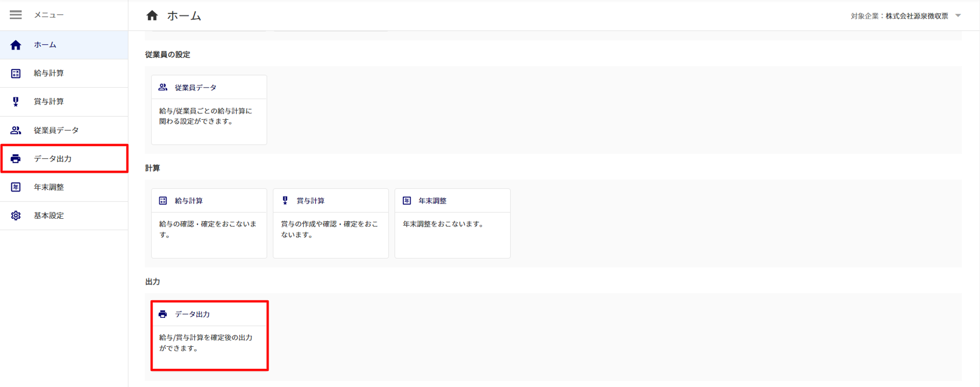Open ホーム in the sidebar menu
Viewport: 980px width, 387px height.
[64, 45]
